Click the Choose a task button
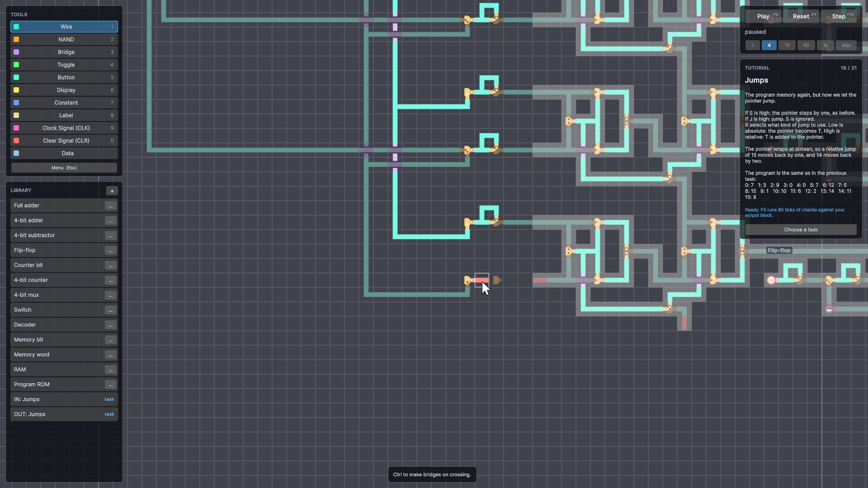868x488 pixels. tap(801, 230)
